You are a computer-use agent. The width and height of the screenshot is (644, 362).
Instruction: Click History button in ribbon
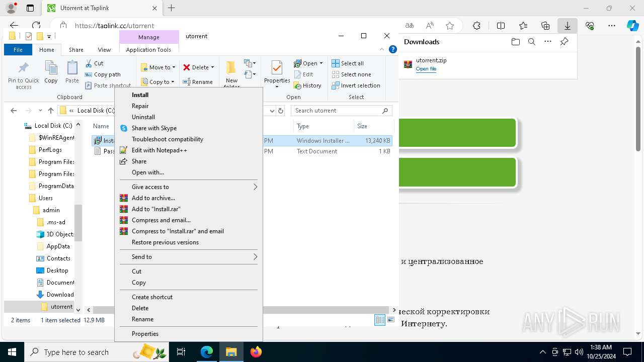307,85
